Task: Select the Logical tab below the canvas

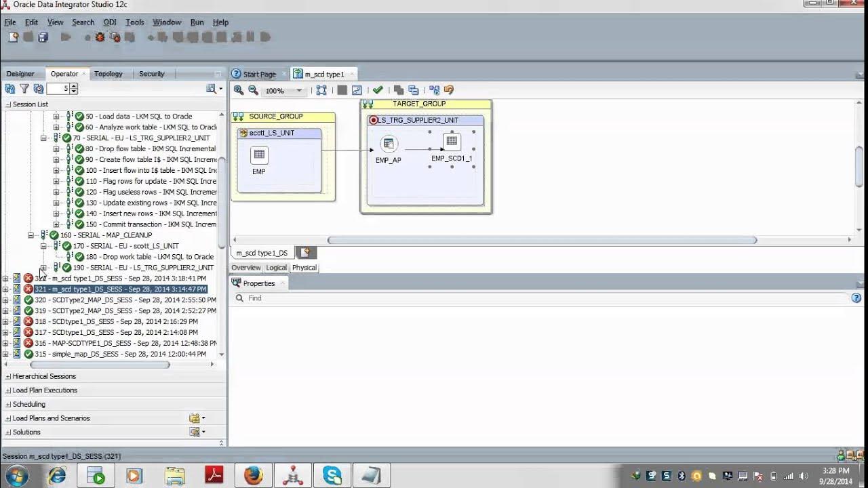Action: click(276, 268)
